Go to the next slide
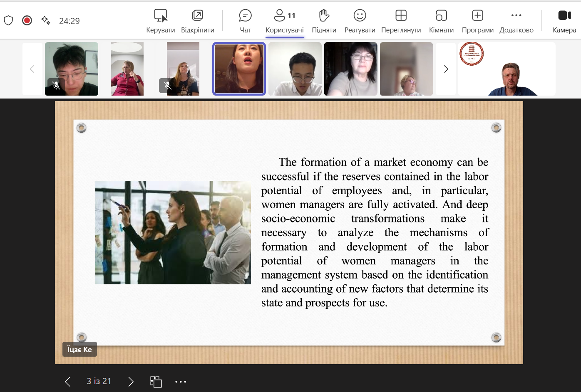The width and height of the screenshot is (581, 392). pos(131,382)
